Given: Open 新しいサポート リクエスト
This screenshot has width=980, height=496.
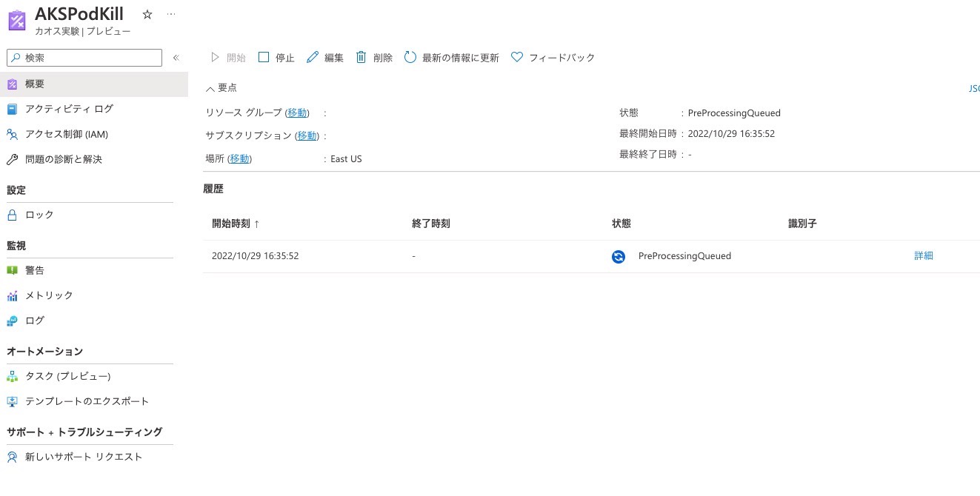Looking at the screenshot, I should coord(84,457).
